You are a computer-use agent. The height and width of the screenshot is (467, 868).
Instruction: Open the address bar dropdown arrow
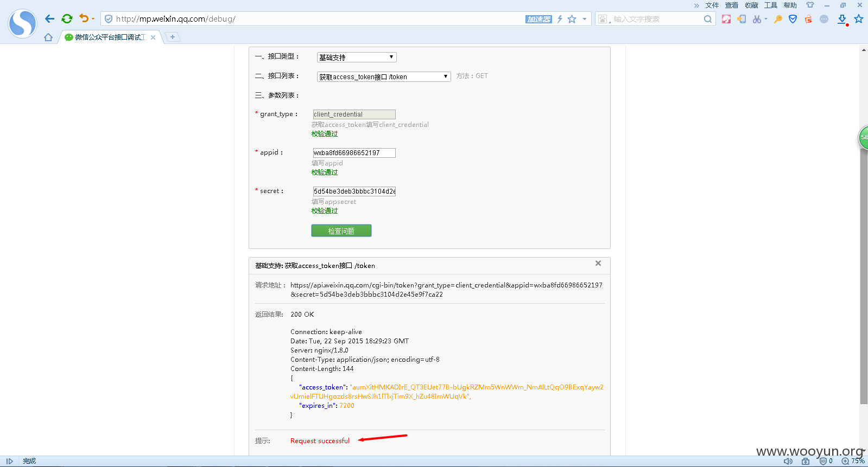coord(585,19)
